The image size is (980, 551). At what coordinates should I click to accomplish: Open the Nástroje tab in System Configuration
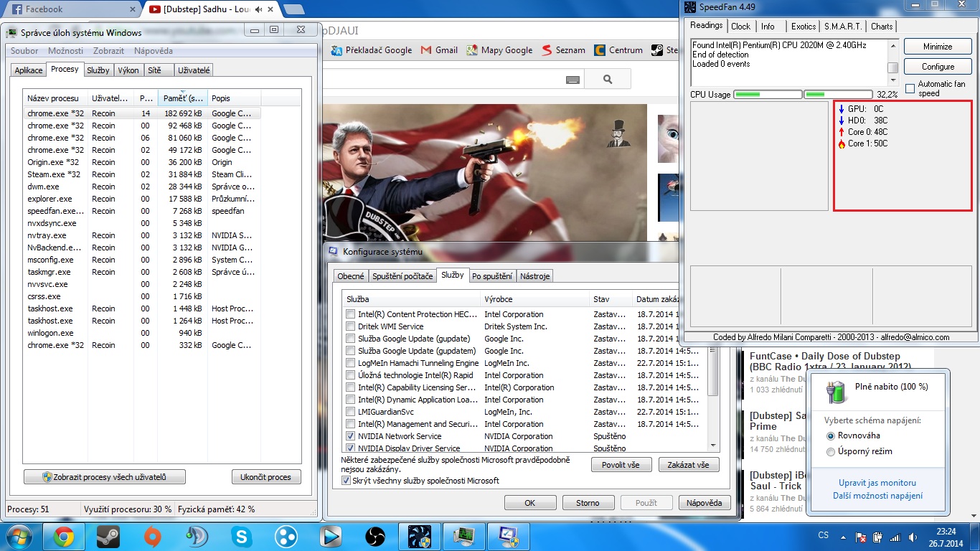point(534,276)
